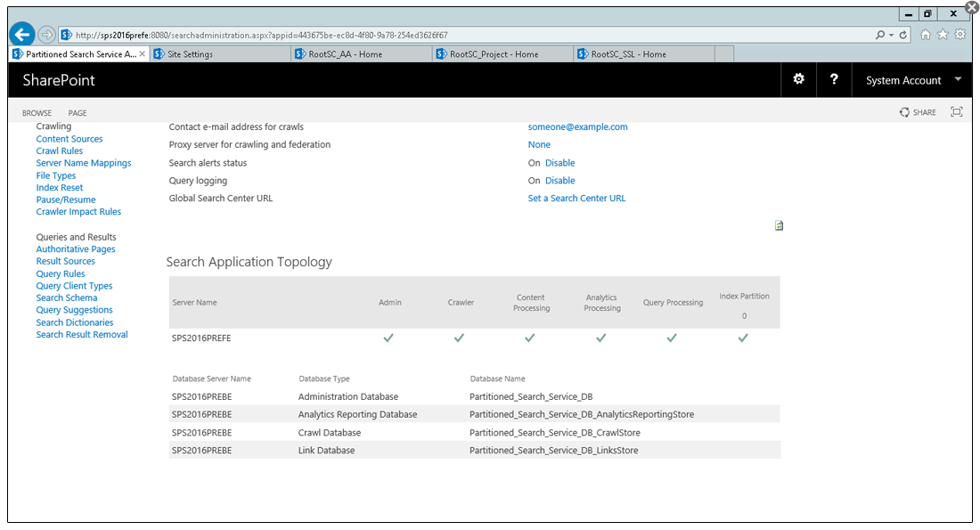Click the Administration Database type cell
Viewport: 980px width, 530px height.
pyautogui.click(x=348, y=397)
